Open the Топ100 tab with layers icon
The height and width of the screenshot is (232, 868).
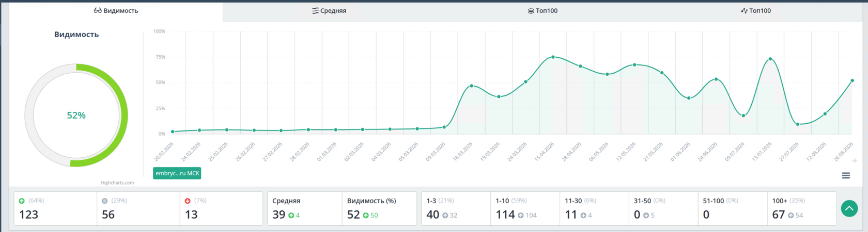click(542, 11)
